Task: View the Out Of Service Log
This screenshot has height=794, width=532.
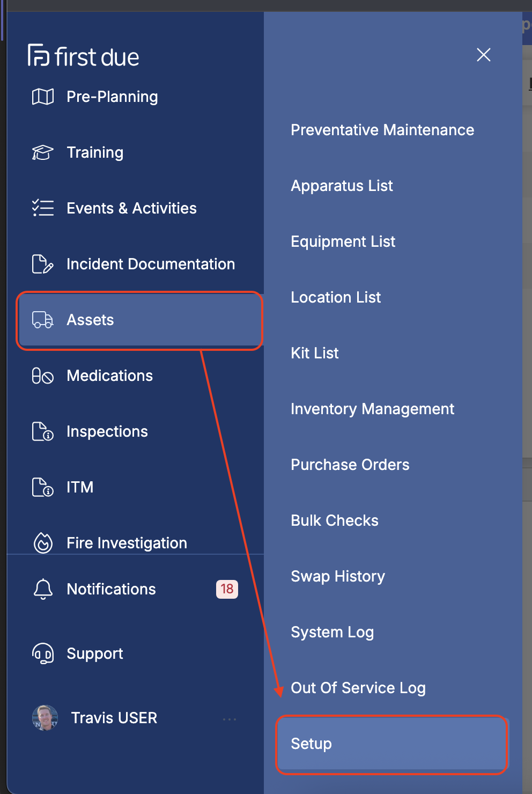Action: (358, 688)
